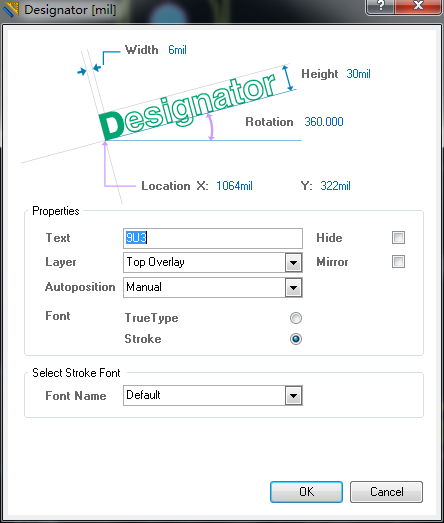444x523 pixels.
Task: Open the Font Name dropdown arrow
Action: [x=294, y=396]
